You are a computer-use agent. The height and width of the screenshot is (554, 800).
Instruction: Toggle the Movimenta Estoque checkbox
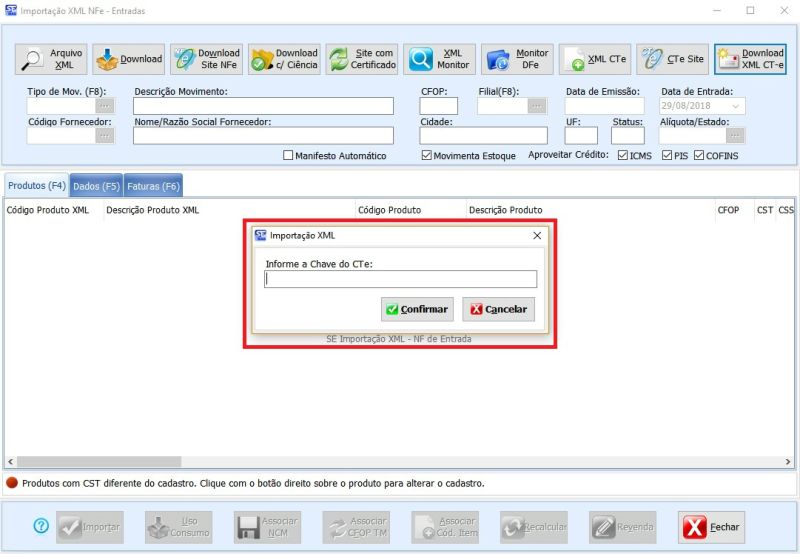[x=427, y=156]
